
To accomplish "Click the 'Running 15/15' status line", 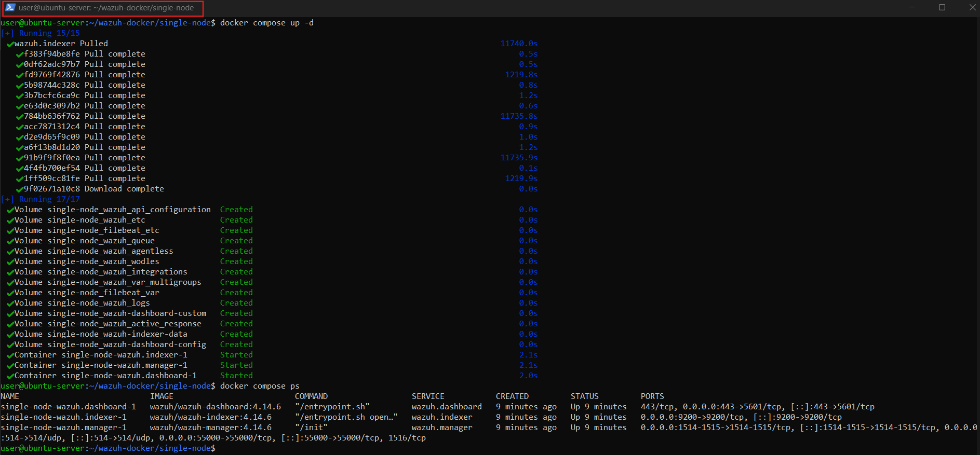I will pos(41,33).
